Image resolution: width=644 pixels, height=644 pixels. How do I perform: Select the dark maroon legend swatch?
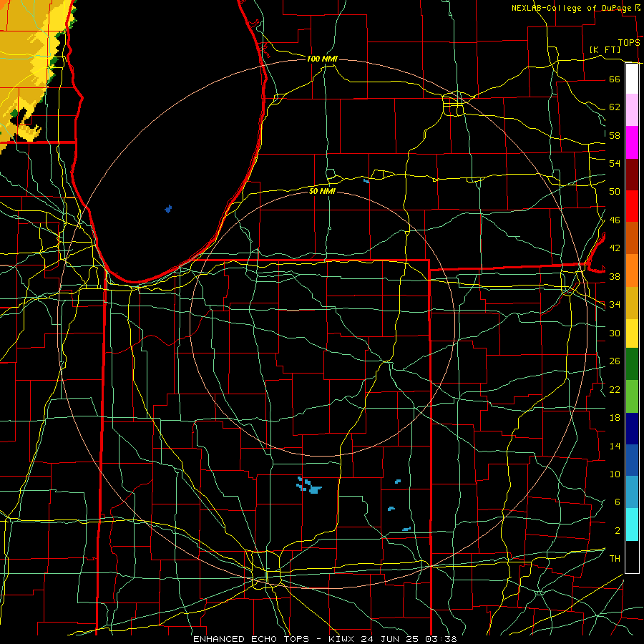coord(632,175)
